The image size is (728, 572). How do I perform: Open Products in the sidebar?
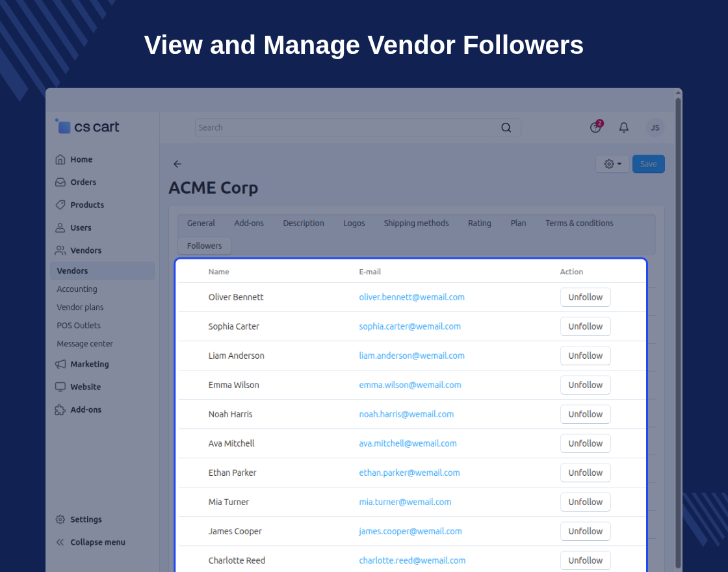click(79, 205)
